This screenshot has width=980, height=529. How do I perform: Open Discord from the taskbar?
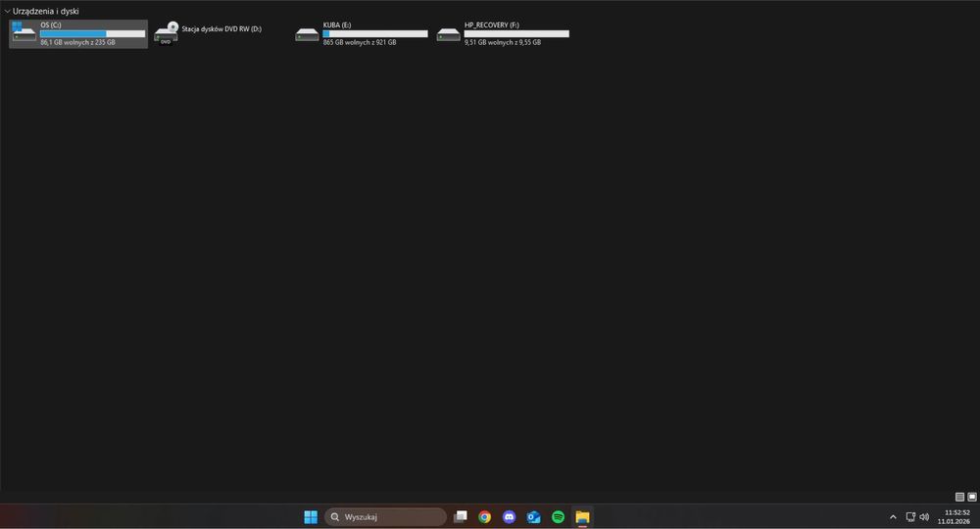(510, 517)
